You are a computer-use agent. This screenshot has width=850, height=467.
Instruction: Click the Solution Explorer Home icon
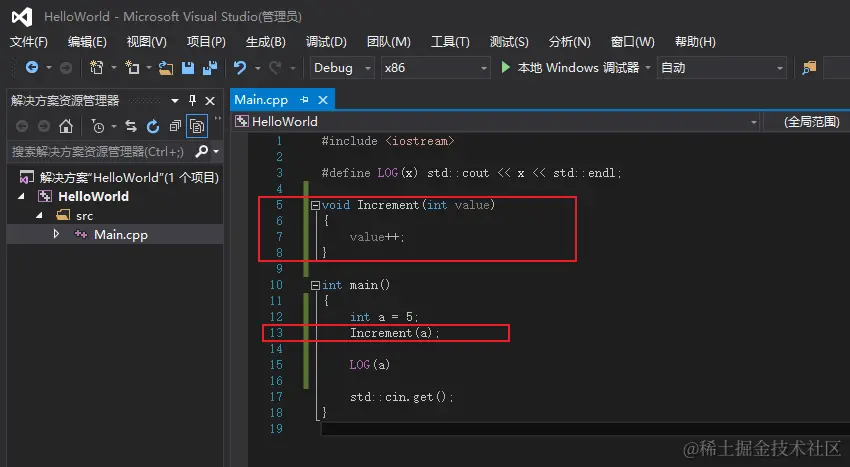[66, 126]
